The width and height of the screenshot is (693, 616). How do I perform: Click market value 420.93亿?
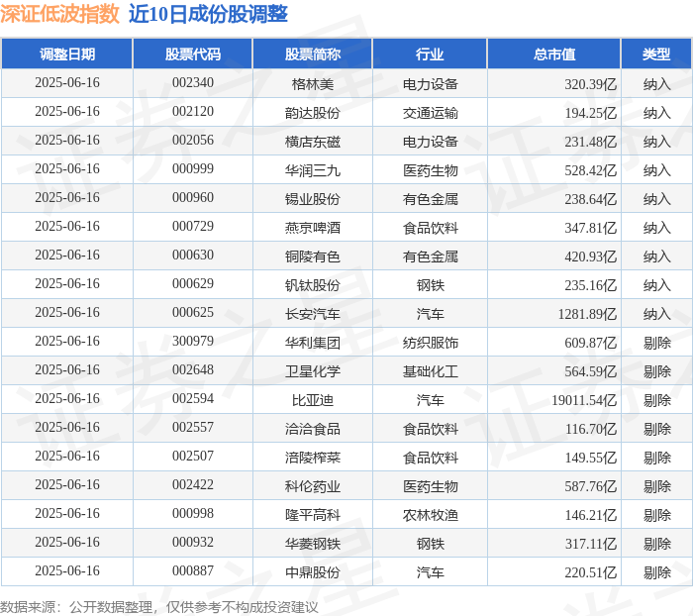coord(590,257)
